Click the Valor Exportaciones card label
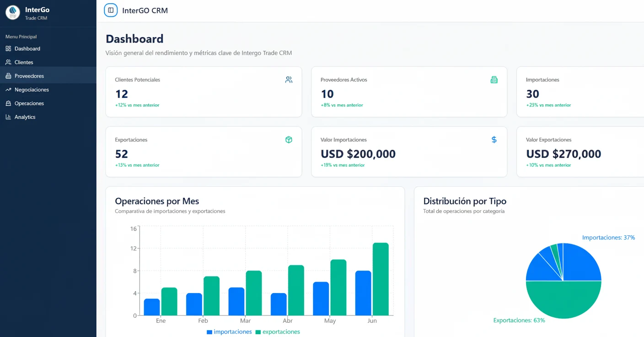644x337 pixels. pyautogui.click(x=548, y=140)
